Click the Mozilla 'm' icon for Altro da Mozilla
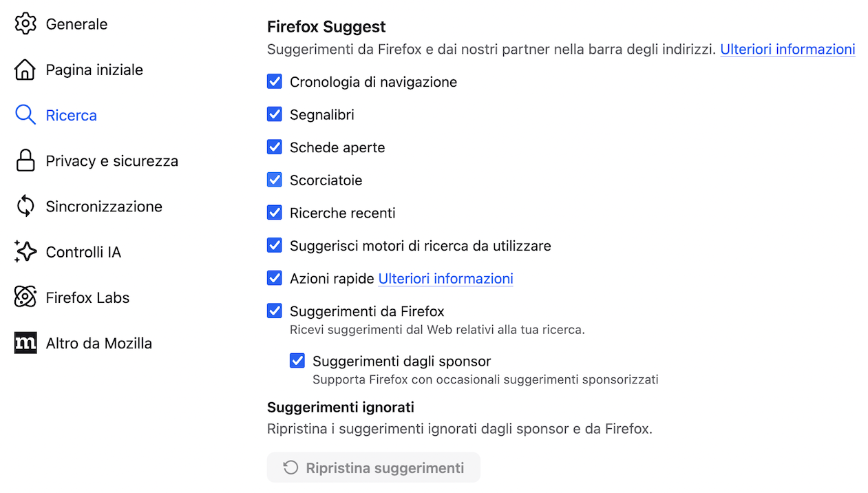The width and height of the screenshot is (868, 493). point(25,342)
